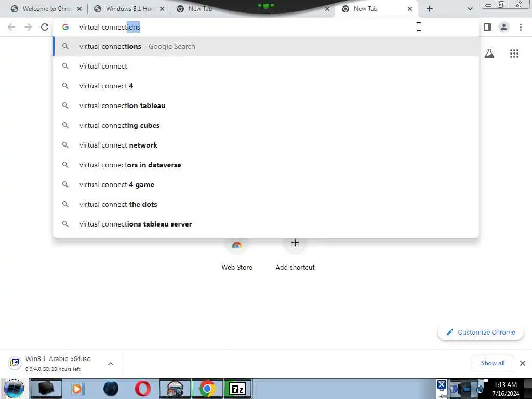The height and width of the screenshot is (399, 532).
Task: Click the network tray icon
Action: (467, 390)
